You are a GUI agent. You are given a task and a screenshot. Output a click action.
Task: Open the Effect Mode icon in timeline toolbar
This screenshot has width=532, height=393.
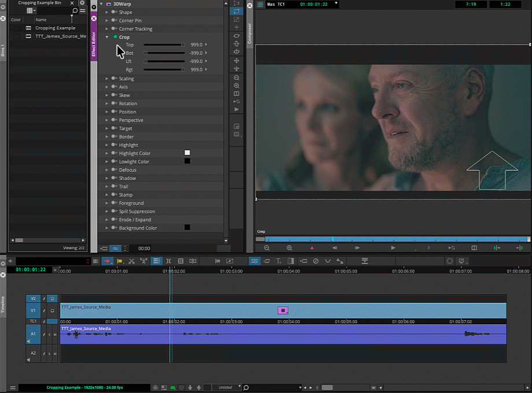pos(254,261)
